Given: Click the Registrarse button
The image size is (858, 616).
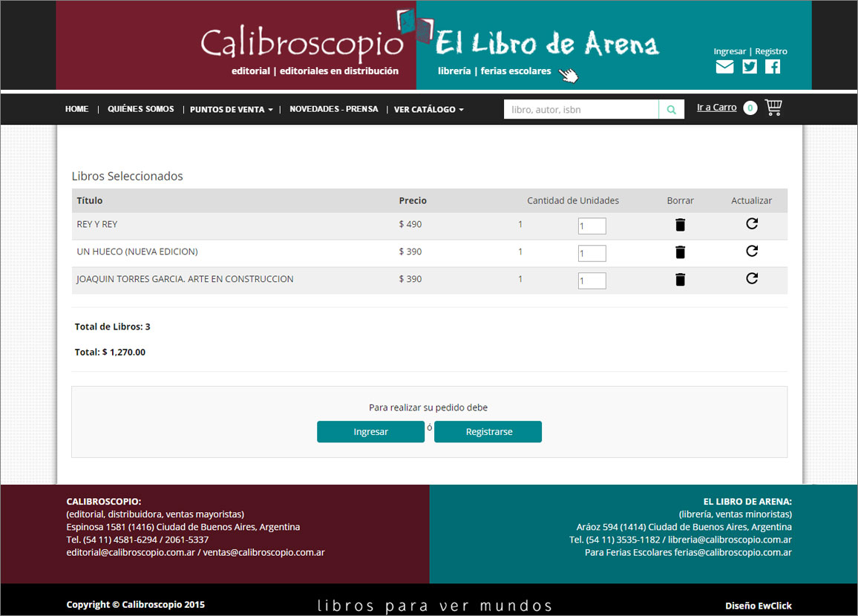Looking at the screenshot, I should click(x=488, y=432).
